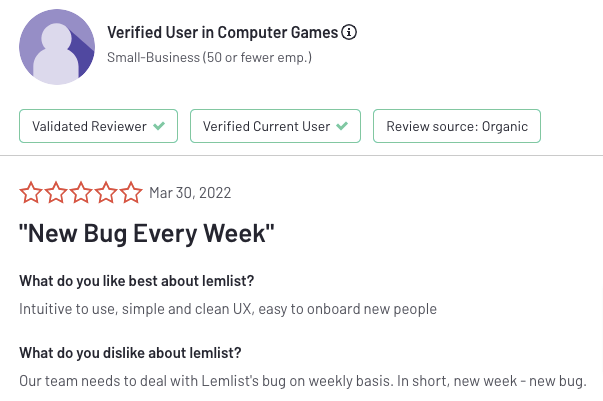Click the green checkmark in Verified Current User
The width and height of the screenshot is (603, 401).
click(x=342, y=127)
